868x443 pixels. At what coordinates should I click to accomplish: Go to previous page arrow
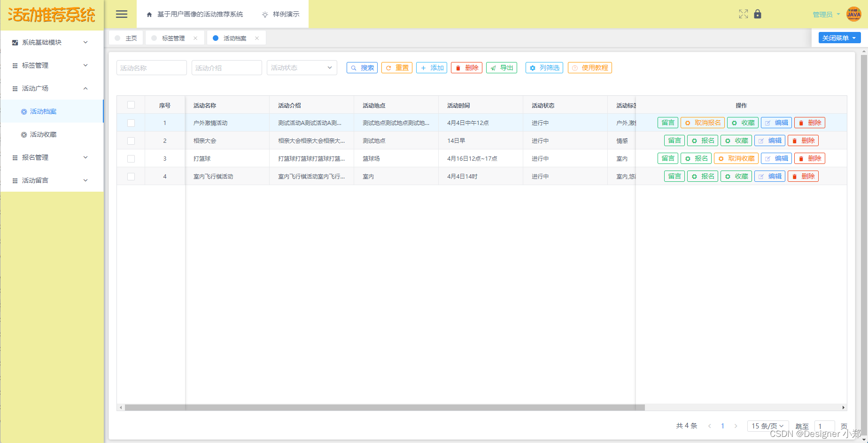709,426
